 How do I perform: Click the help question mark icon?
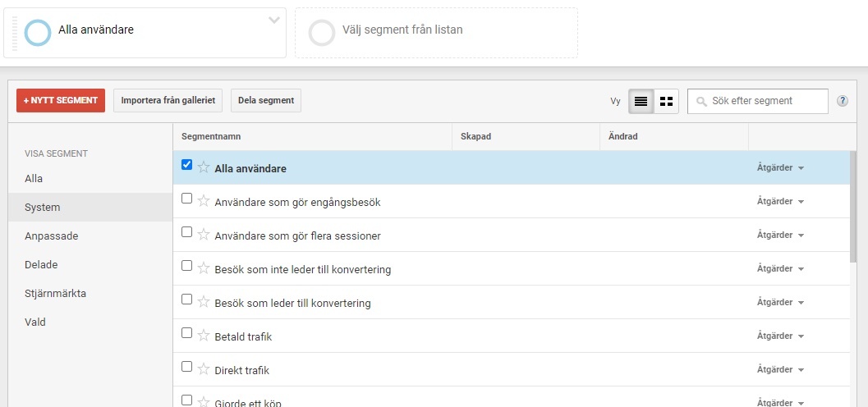(842, 101)
